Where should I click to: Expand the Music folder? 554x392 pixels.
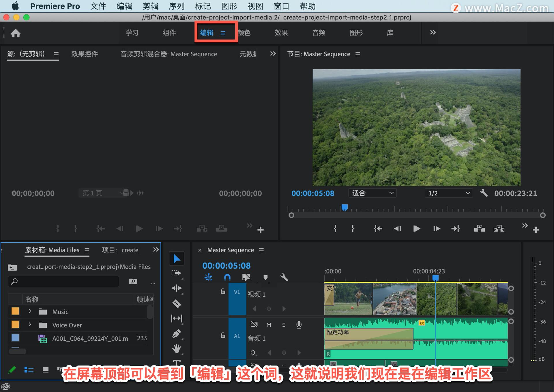30,311
